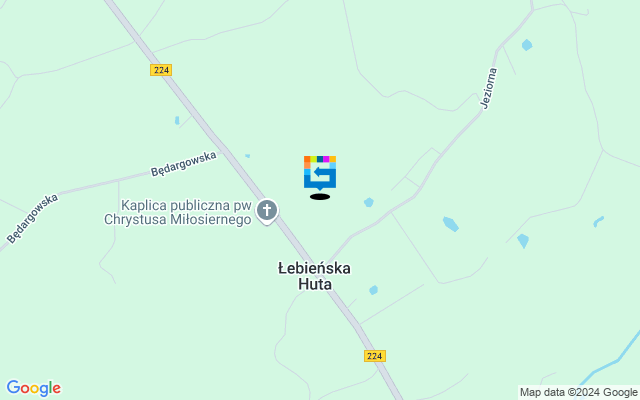Image resolution: width=640 pixels, height=400 pixels.
Task: Click the pond below the curved pond
Action: point(523,241)
